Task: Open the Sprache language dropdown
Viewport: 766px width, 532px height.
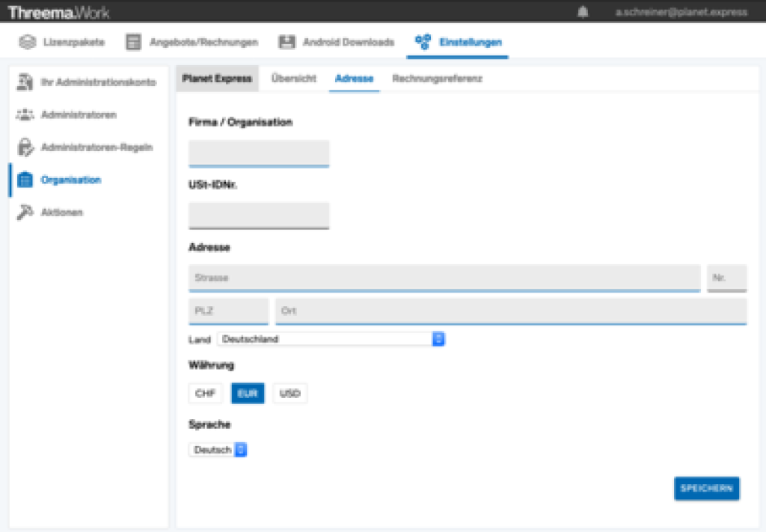Action: [x=218, y=450]
